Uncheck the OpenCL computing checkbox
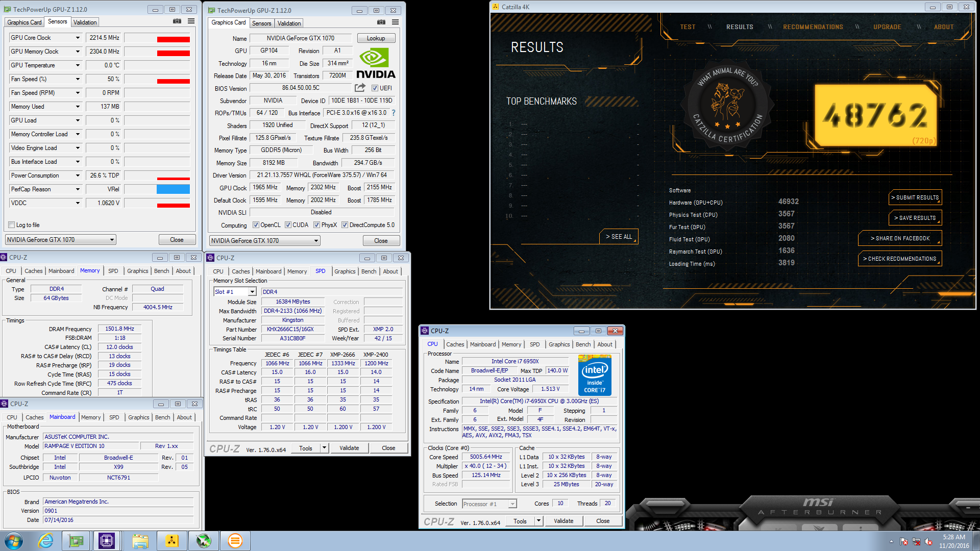980x551 pixels. (x=256, y=225)
